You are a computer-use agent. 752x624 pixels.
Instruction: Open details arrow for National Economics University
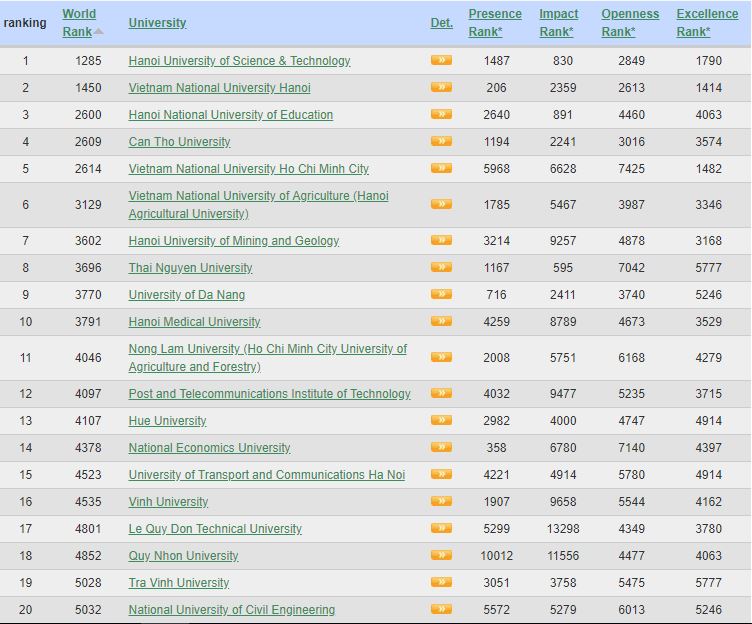[441, 447]
